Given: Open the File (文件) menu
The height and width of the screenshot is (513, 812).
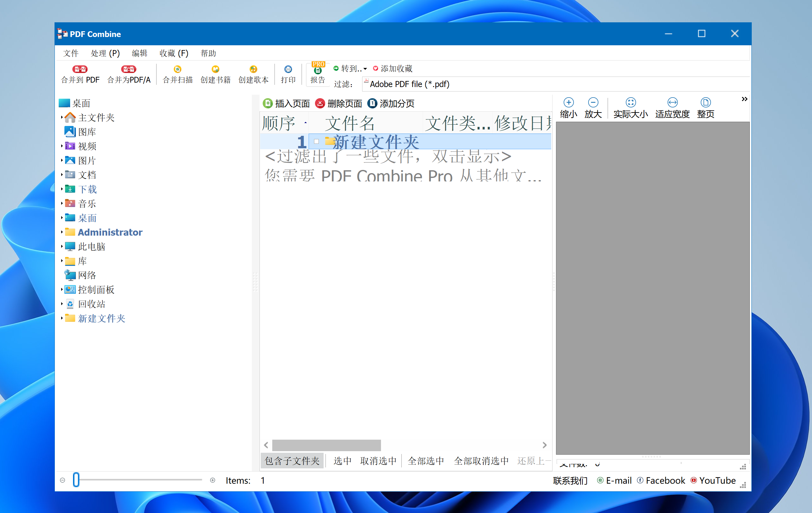Looking at the screenshot, I should (x=71, y=53).
